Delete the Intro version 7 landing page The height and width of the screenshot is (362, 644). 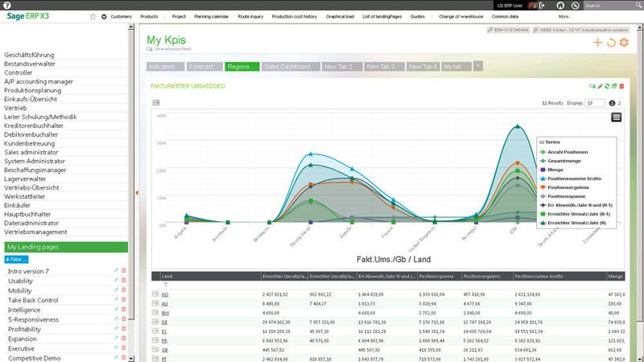pyautogui.click(x=124, y=270)
